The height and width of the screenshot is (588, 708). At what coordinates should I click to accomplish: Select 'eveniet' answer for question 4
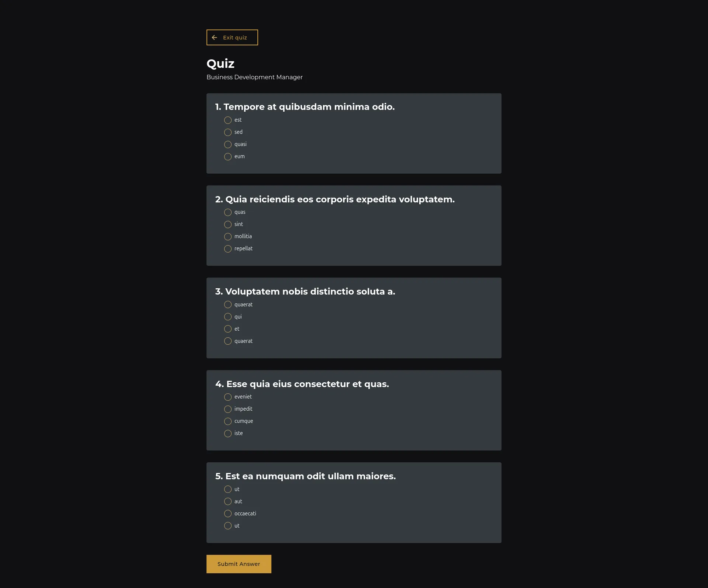[228, 397]
